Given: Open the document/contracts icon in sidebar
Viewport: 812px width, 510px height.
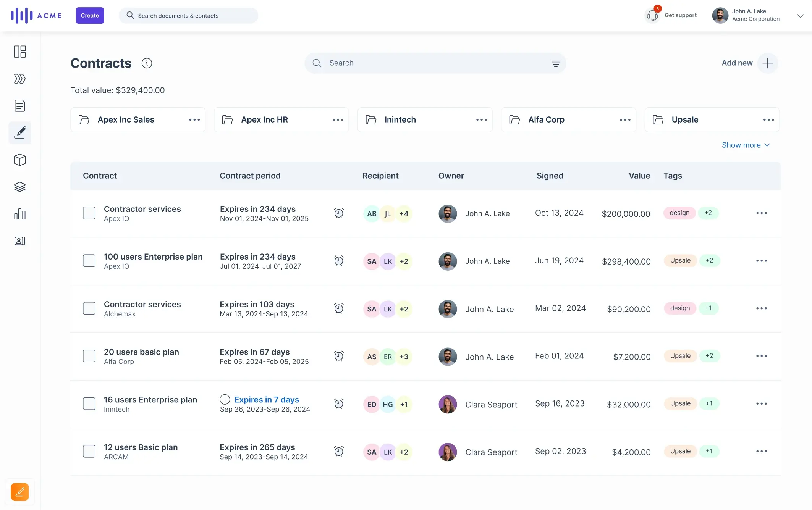Looking at the screenshot, I should [19, 106].
